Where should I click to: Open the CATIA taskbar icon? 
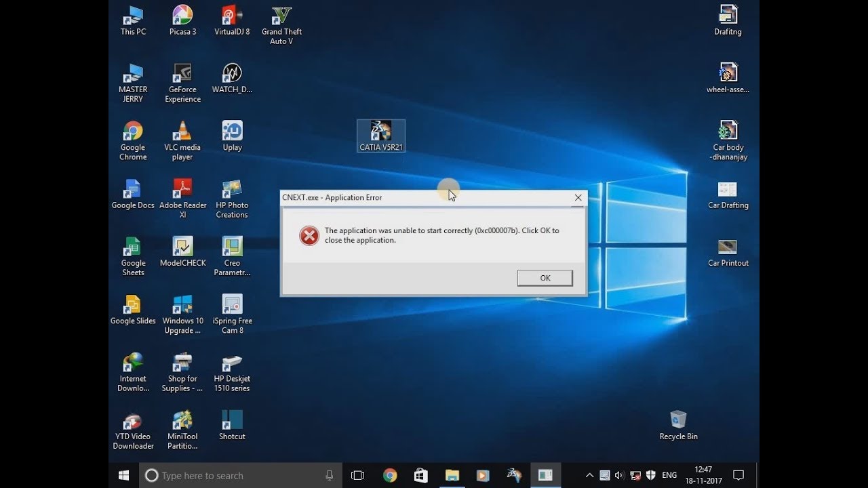[x=514, y=475]
